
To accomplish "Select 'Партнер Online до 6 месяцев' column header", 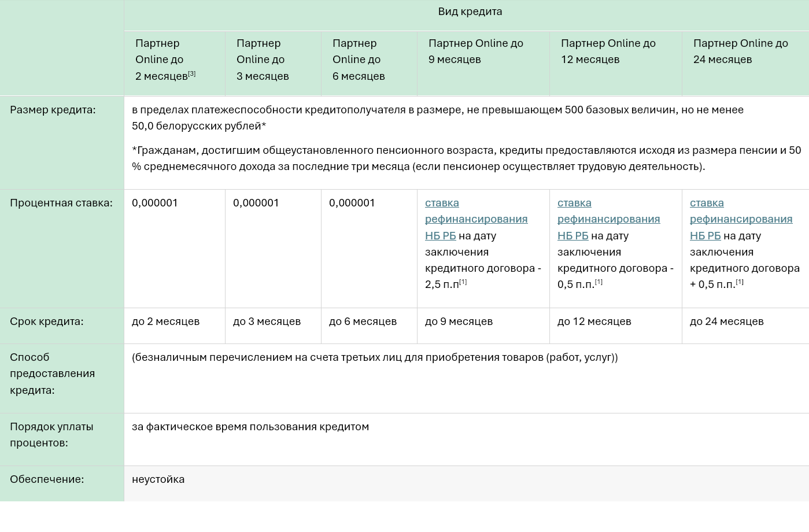I will 359,60.
